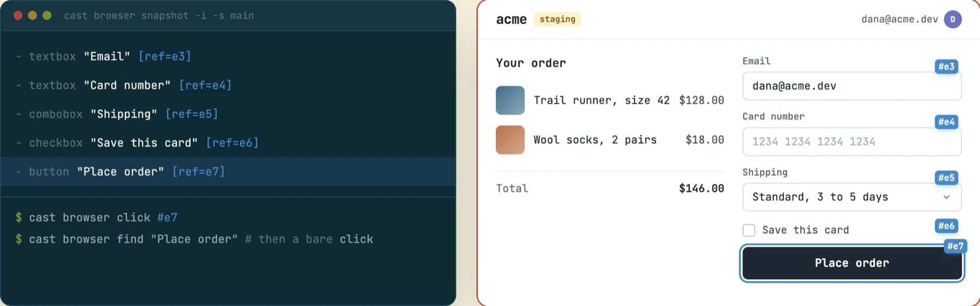Select terminal row textbox "Card number" [ref=e4]

(x=228, y=85)
